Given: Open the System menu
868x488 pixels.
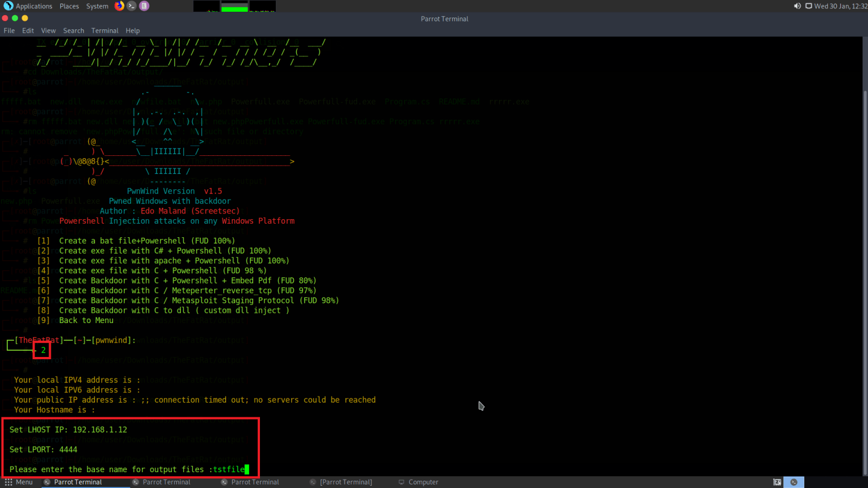Looking at the screenshot, I should pos(97,6).
